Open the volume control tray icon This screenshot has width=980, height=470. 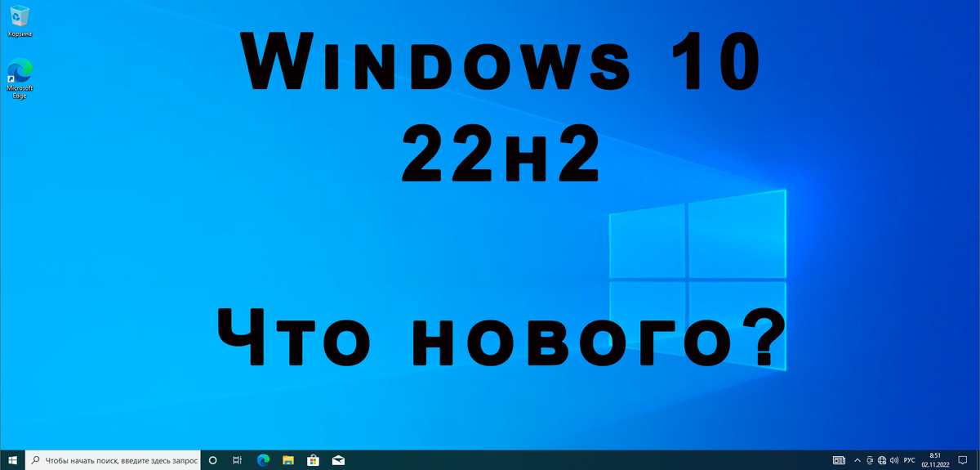894,460
